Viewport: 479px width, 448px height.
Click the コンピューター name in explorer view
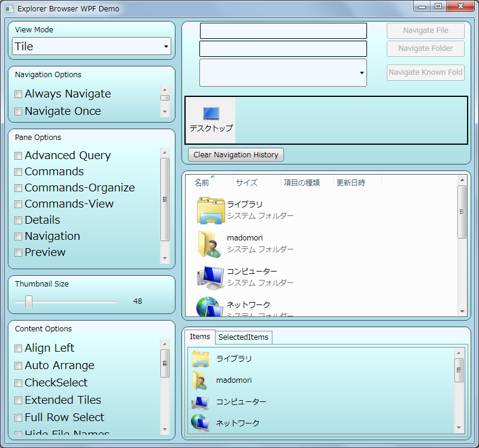pos(251,272)
